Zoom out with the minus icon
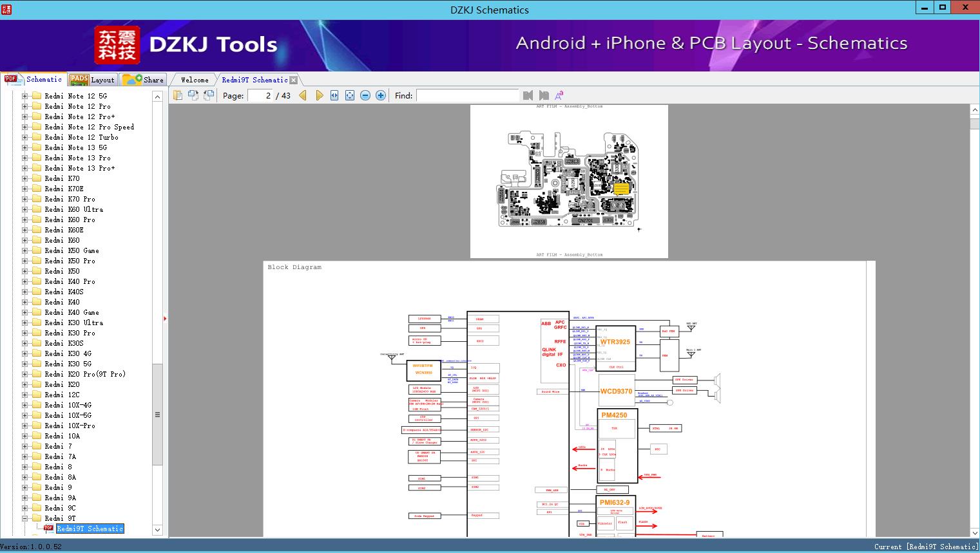980x553 pixels. coord(365,95)
